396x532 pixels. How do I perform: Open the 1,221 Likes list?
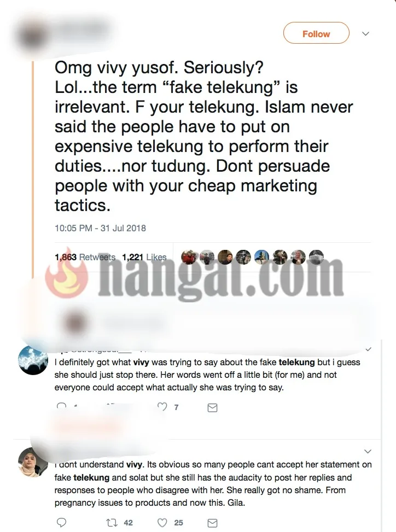pos(144,257)
